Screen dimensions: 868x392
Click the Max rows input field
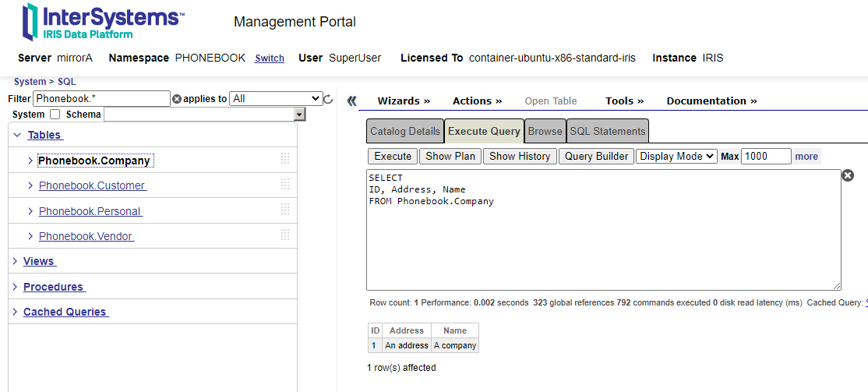[x=766, y=156]
